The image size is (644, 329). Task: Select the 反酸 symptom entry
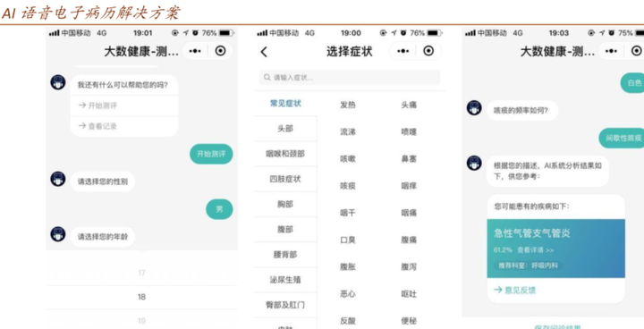[348, 321]
